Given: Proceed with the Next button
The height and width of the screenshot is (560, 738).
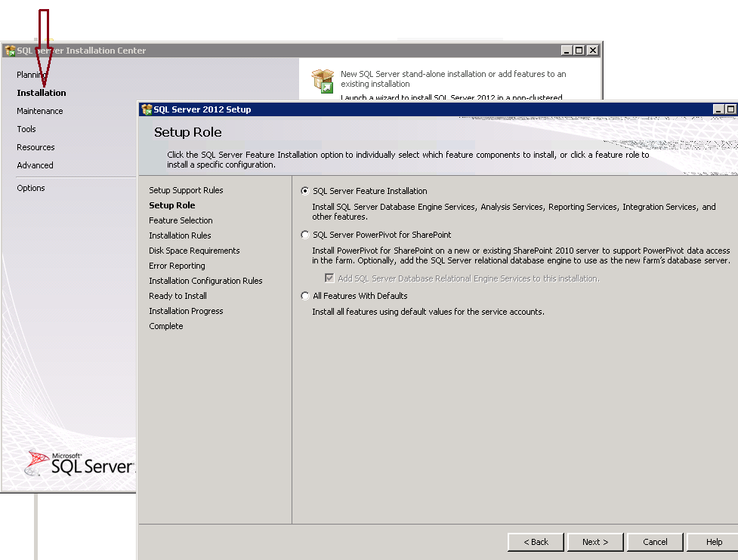Looking at the screenshot, I should (595, 542).
